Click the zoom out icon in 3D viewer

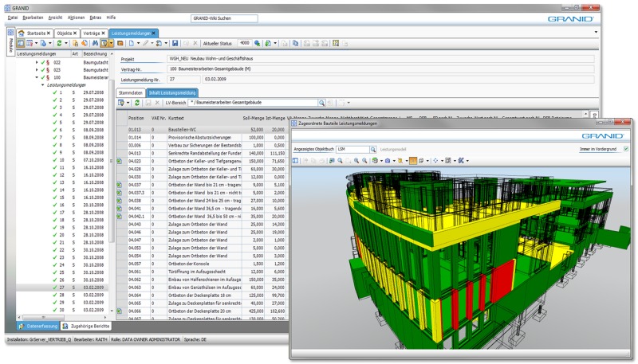tap(364, 161)
